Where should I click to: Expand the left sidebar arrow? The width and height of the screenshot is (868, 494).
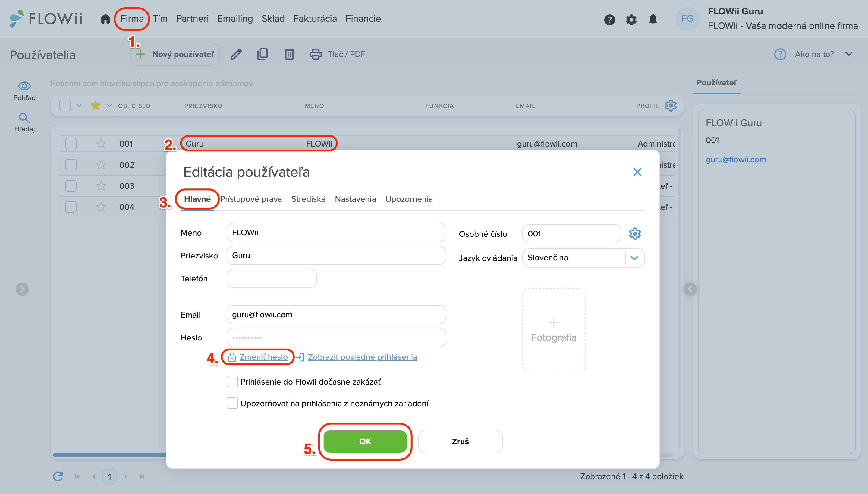click(x=22, y=289)
